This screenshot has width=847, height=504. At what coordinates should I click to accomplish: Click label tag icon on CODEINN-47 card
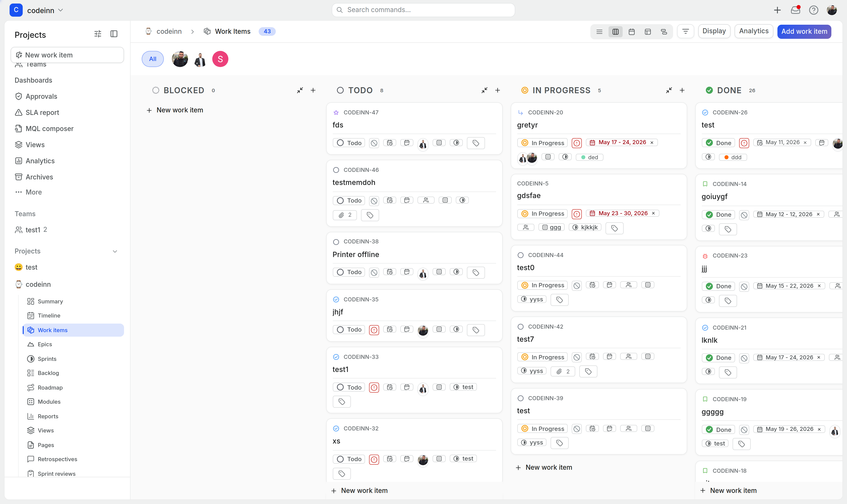coord(476,143)
